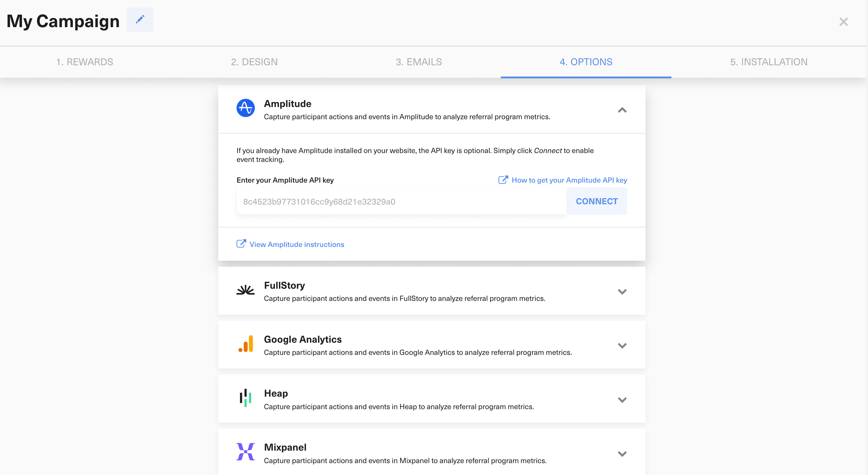868x475 pixels.
Task: Click the external link icon beside Amplitude API help
Action: click(x=503, y=180)
